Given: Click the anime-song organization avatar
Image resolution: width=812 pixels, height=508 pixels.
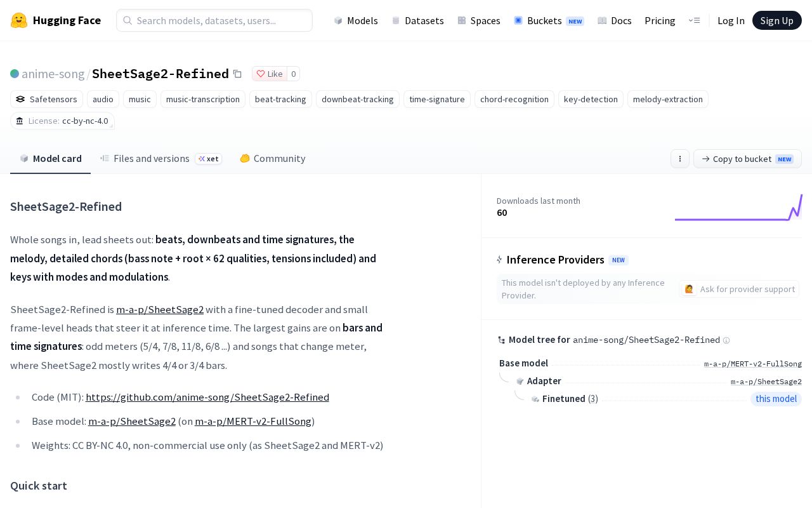Looking at the screenshot, I should click(15, 74).
